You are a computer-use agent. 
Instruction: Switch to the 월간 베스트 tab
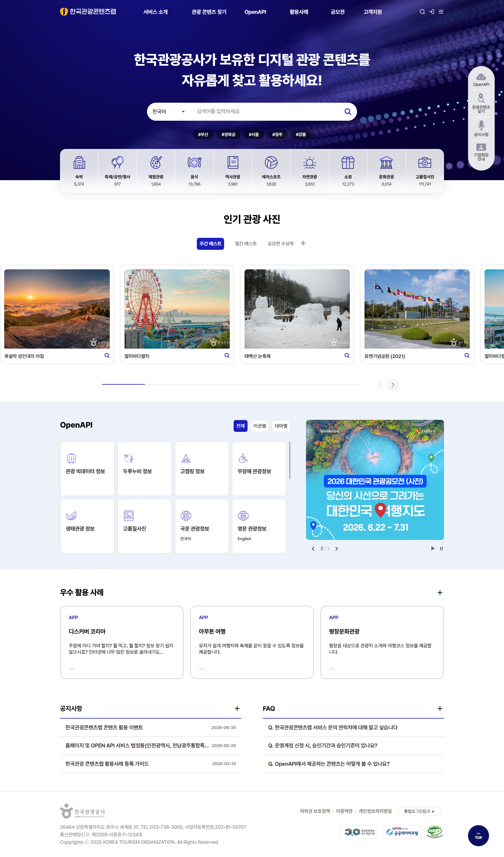(246, 244)
